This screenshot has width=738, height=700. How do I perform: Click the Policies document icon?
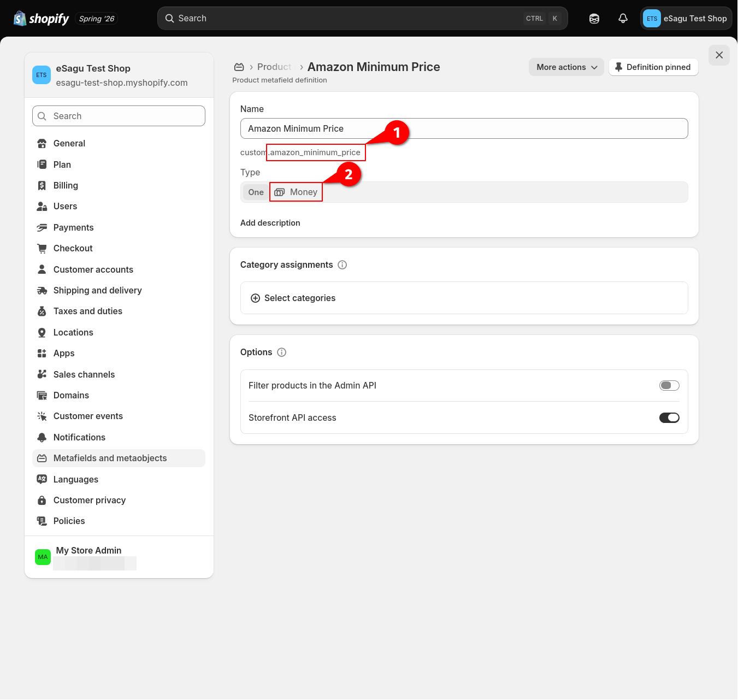[x=42, y=521]
